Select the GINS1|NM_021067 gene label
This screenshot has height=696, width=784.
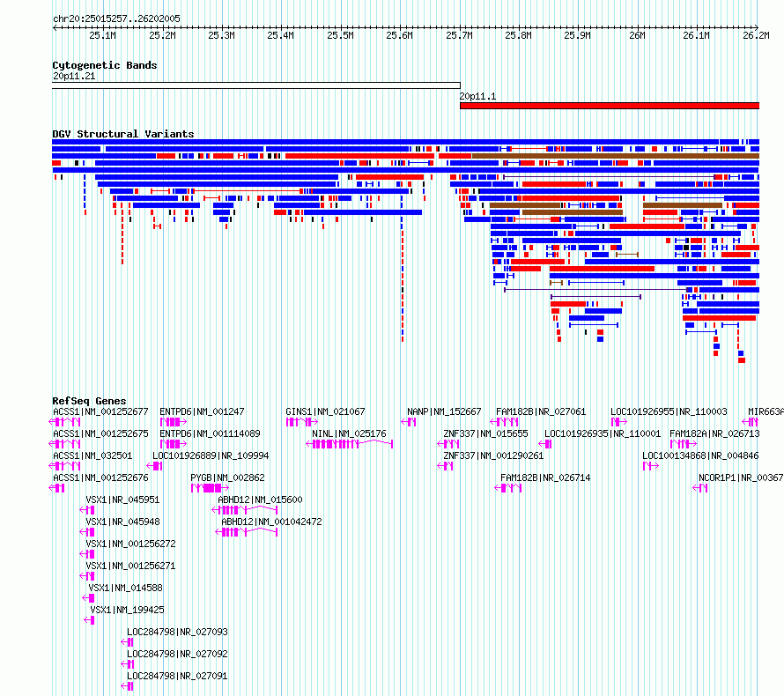click(326, 411)
